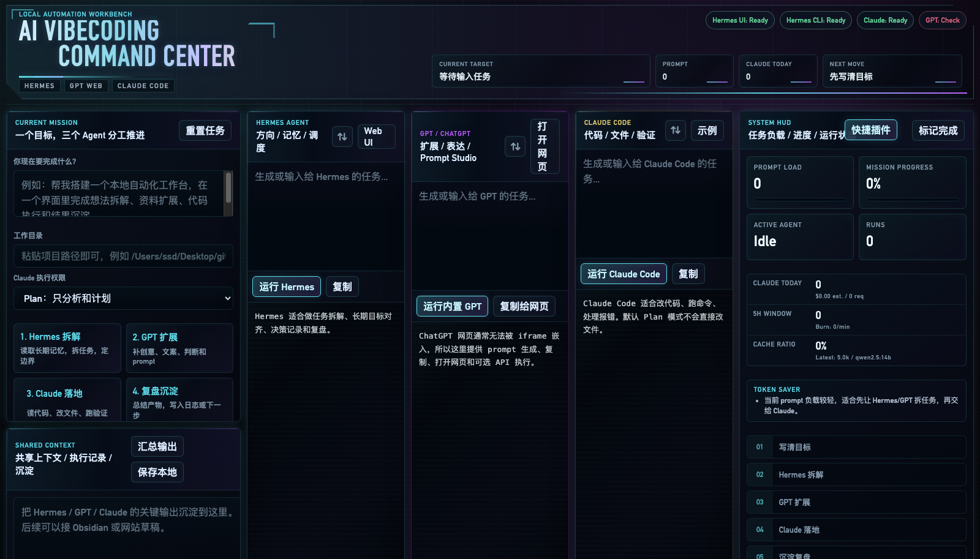Click the GPT: Check status pill
This screenshot has width=980, height=559.
coord(943,20)
